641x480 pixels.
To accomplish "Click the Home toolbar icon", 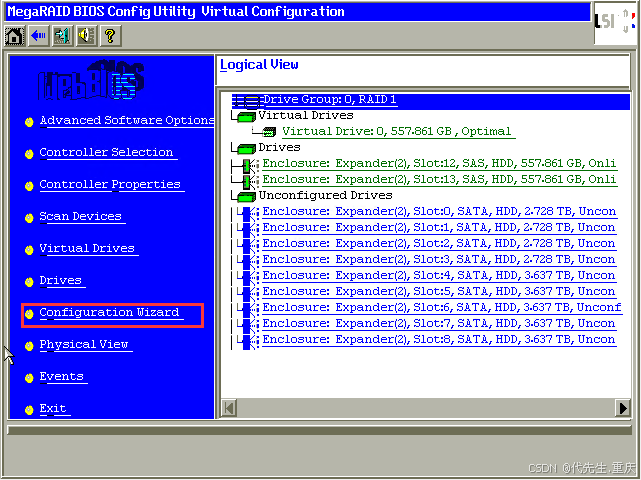I will [x=14, y=36].
